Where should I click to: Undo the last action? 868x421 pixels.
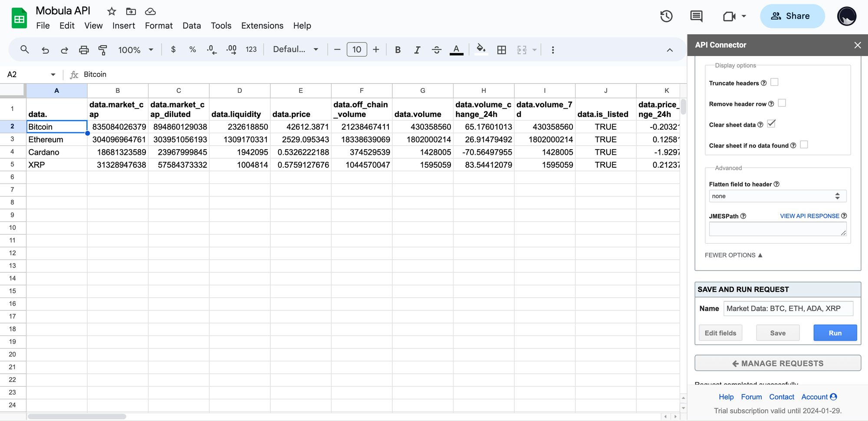click(x=45, y=50)
